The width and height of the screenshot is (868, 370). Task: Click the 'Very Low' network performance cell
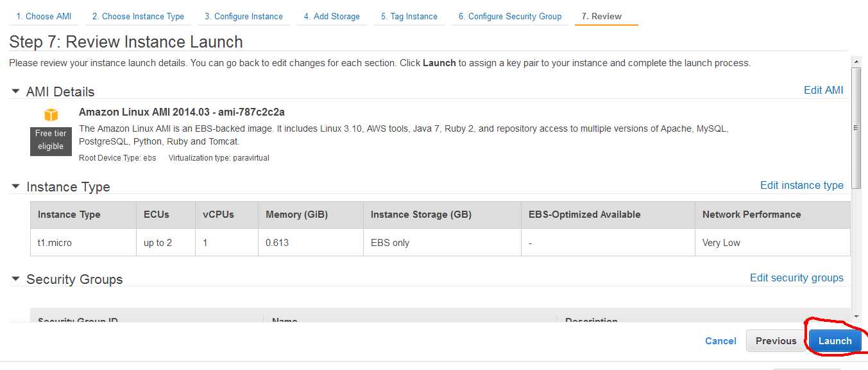point(772,243)
